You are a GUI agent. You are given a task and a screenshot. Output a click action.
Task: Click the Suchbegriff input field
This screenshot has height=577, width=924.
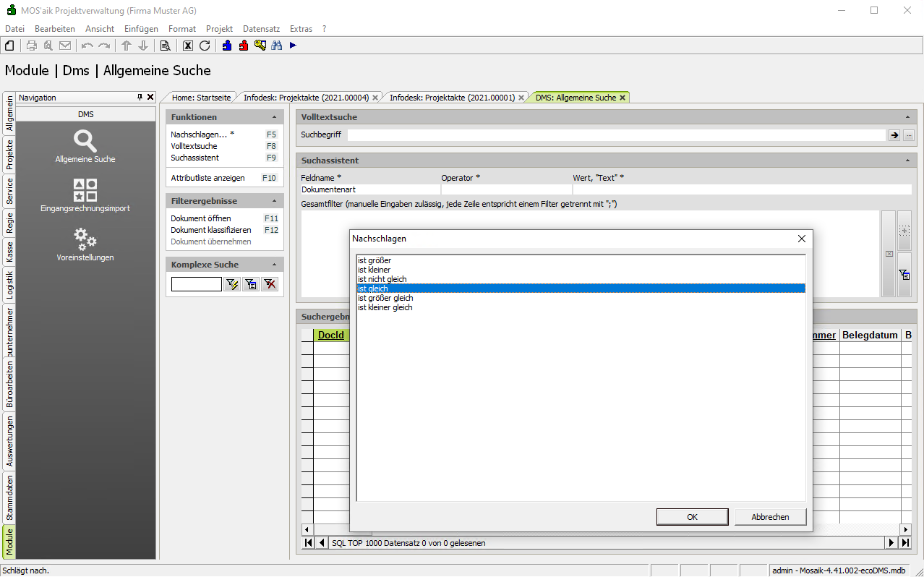click(616, 135)
